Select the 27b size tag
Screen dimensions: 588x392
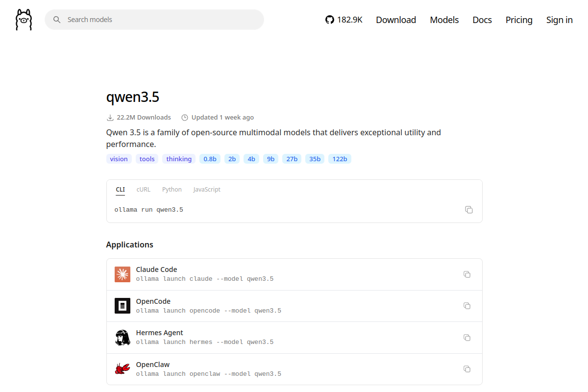(292, 159)
